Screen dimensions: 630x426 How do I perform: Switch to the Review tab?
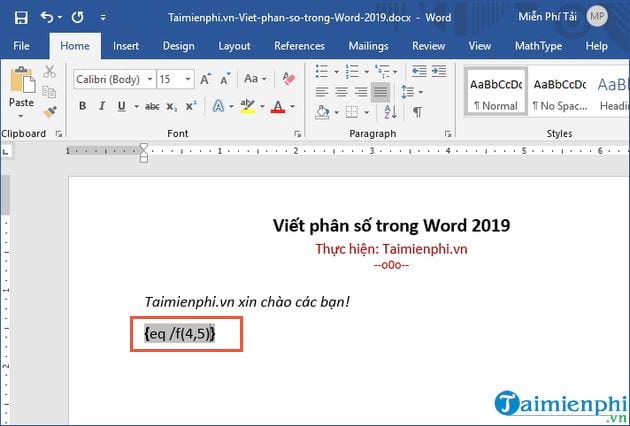[x=428, y=46]
